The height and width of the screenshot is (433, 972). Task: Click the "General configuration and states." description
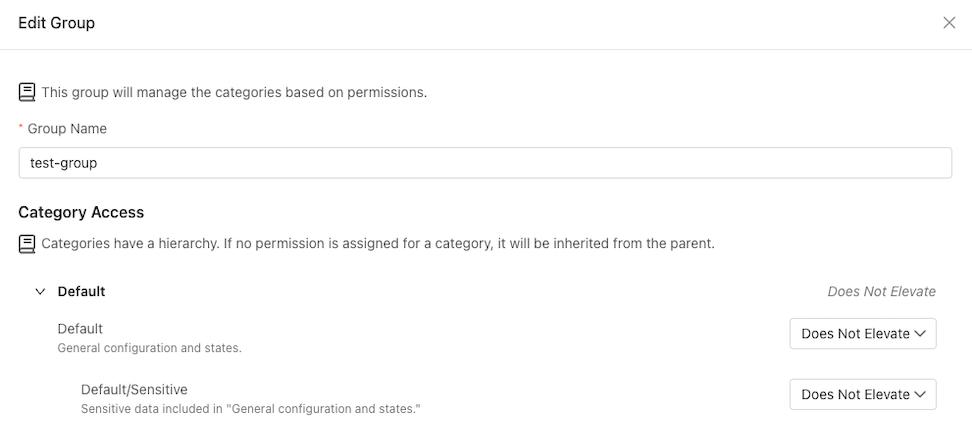[149, 348]
